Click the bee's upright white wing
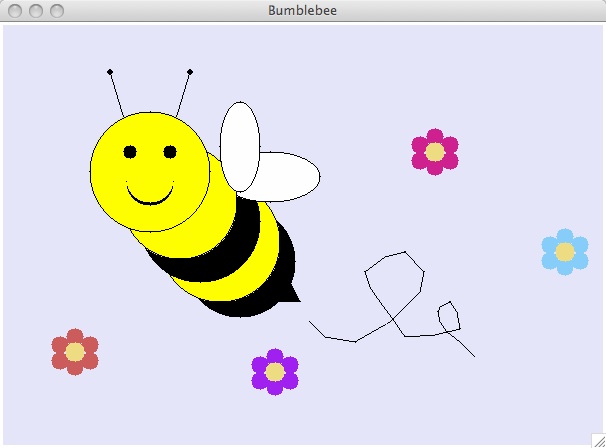 240,146
